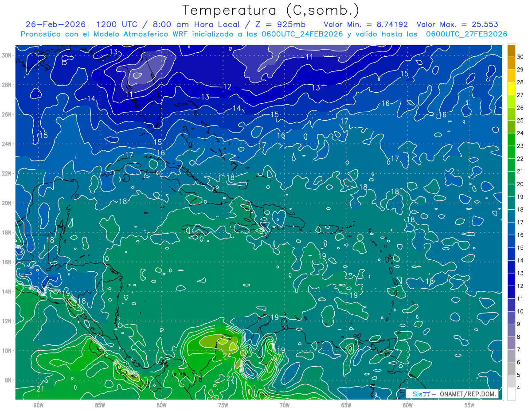532x411 pixels.
Task: Click the 20N latitude axis label
Action: coord(7,203)
